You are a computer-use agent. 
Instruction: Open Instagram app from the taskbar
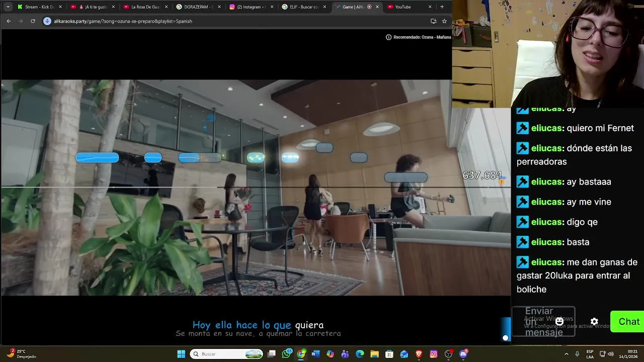tap(434, 354)
